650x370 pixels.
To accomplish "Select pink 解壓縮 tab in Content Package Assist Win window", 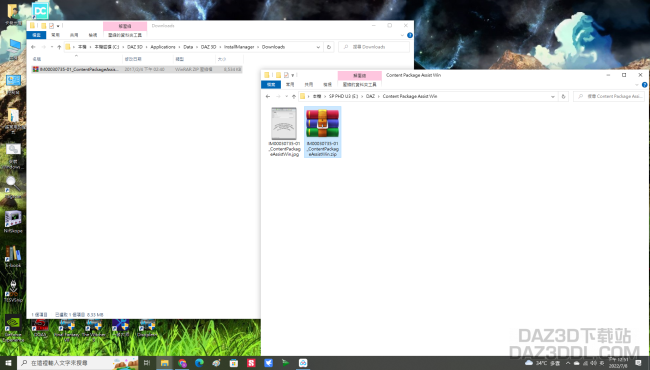I will (359, 75).
